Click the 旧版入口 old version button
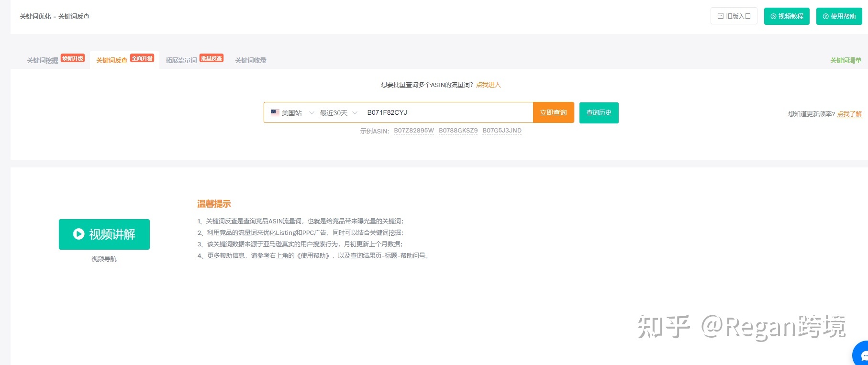 (x=734, y=16)
